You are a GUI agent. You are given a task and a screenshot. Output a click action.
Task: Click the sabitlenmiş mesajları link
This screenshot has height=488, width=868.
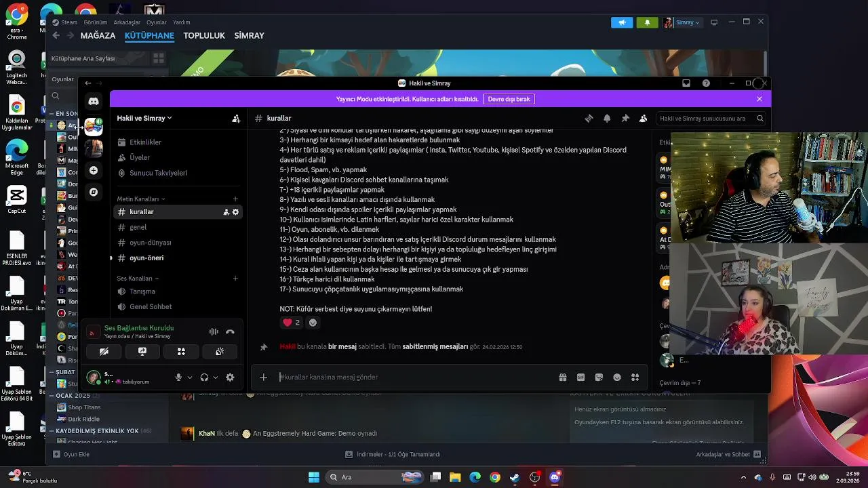(x=435, y=346)
